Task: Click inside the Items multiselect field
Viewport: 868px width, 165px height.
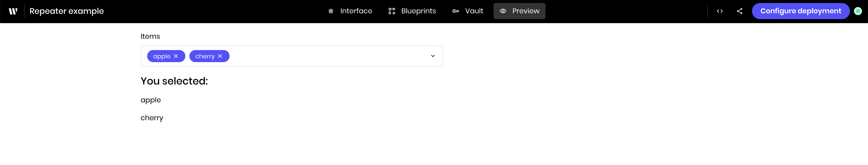Action: tap(291, 56)
